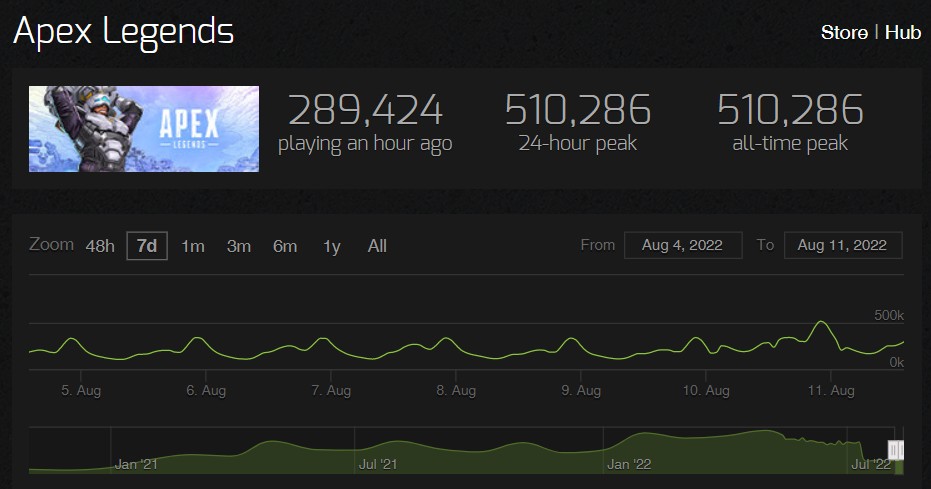Select the 7d zoom range
Viewport: 931px width, 489px height.
(147, 246)
